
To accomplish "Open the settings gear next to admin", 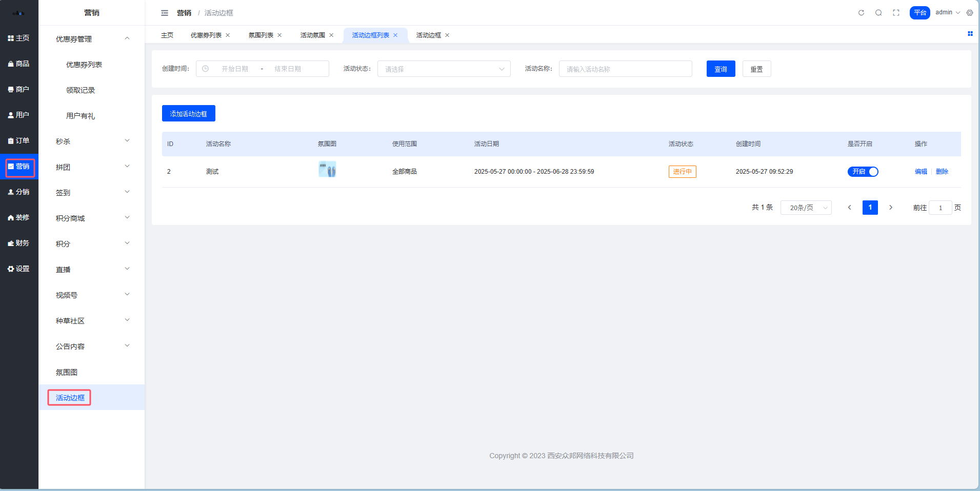I will point(970,13).
